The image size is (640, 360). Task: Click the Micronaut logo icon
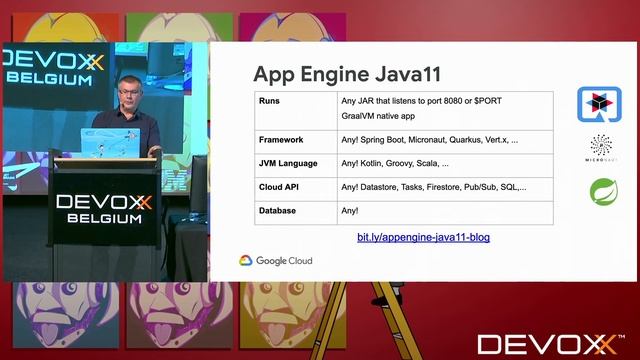pyautogui.click(x=601, y=148)
